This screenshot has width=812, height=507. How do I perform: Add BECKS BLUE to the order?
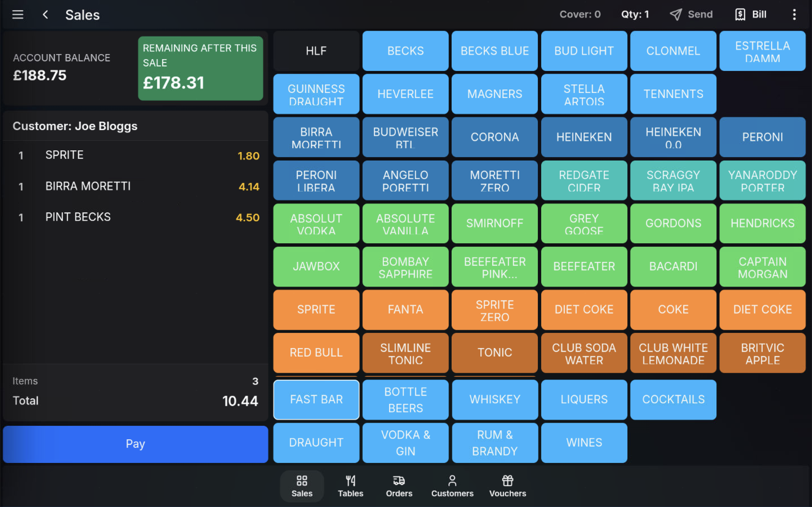pyautogui.click(x=495, y=51)
